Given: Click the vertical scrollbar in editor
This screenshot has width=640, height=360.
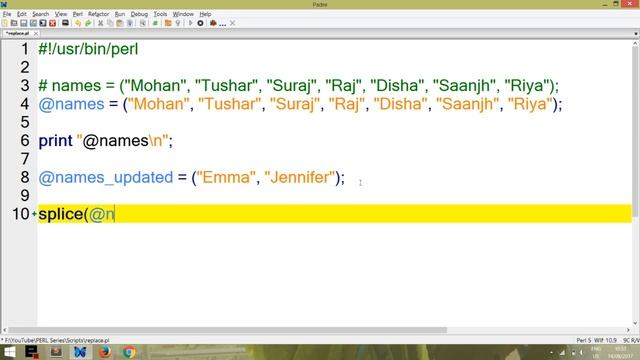Looking at the screenshot, I should (636, 131).
